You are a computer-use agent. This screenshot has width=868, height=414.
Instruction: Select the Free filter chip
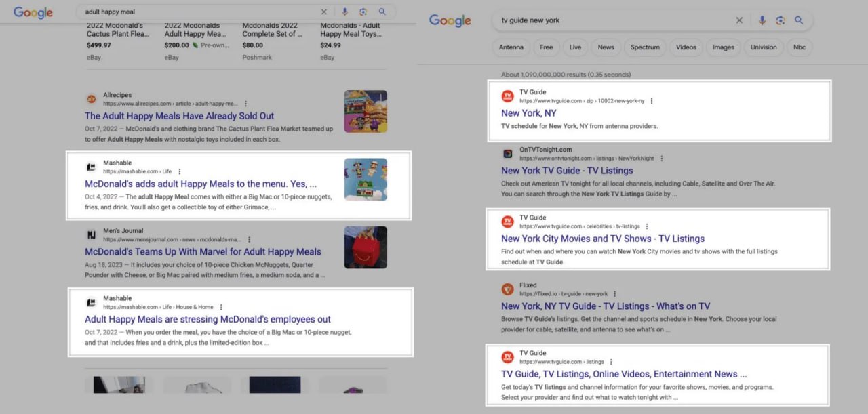point(547,47)
